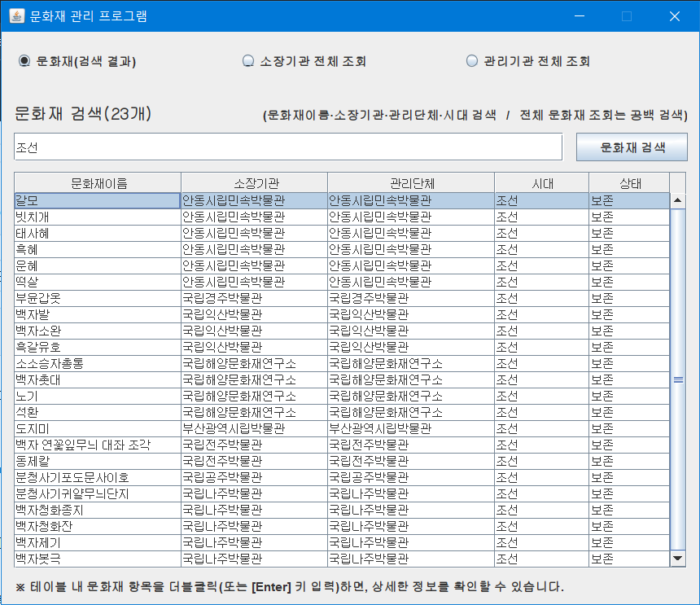This screenshot has width=700, height=605.
Task: Select the 관리기관 전체 조회 radio button
Action: point(472,59)
